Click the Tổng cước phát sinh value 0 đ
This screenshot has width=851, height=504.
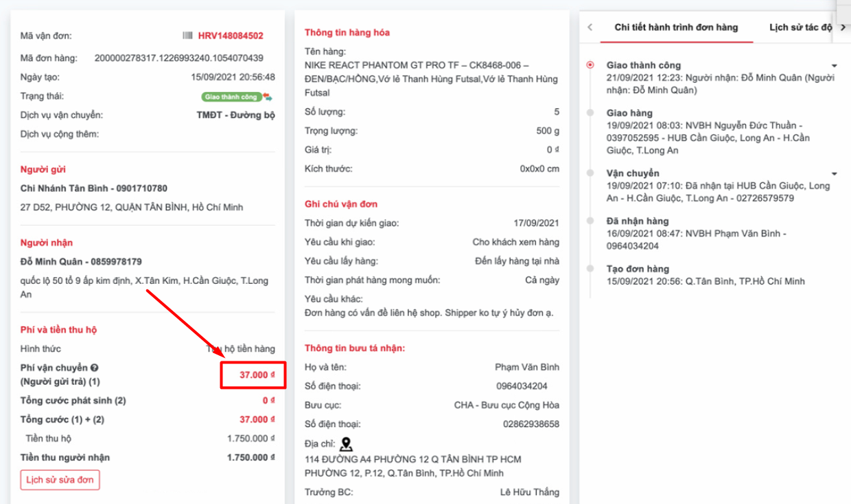pos(269,400)
